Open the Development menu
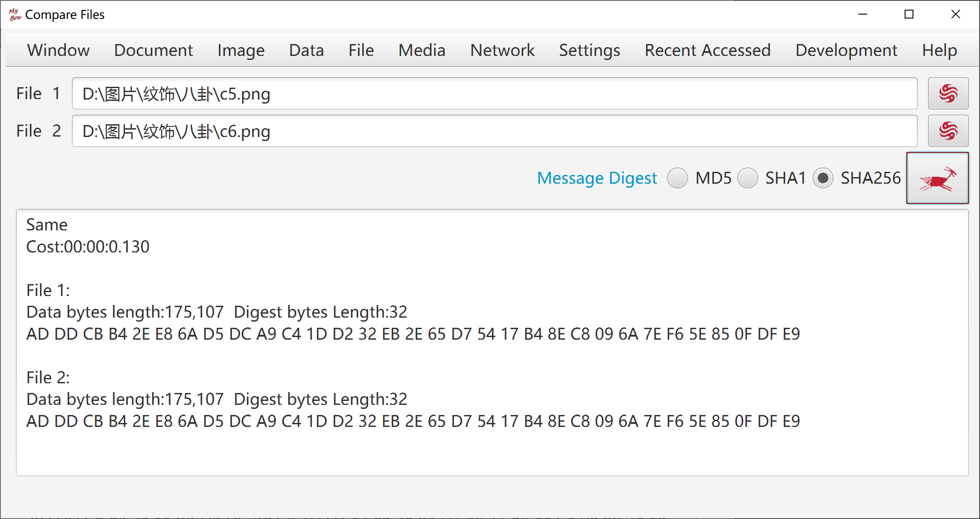 (846, 50)
